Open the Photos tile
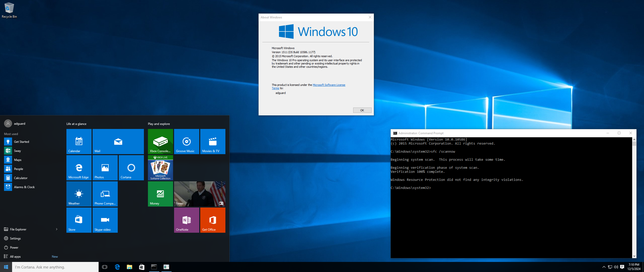The width and height of the screenshot is (644, 272). click(105, 168)
